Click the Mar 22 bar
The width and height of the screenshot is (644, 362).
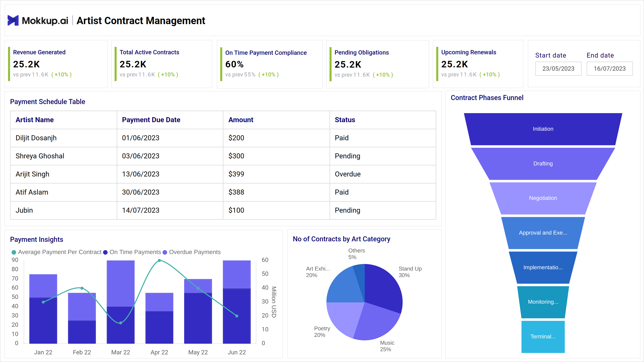coord(121,302)
